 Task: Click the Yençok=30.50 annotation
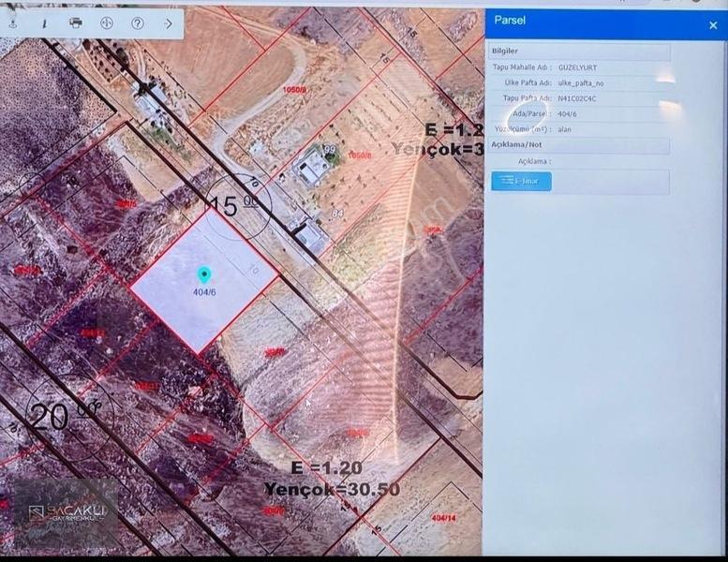[x=333, y=489]
